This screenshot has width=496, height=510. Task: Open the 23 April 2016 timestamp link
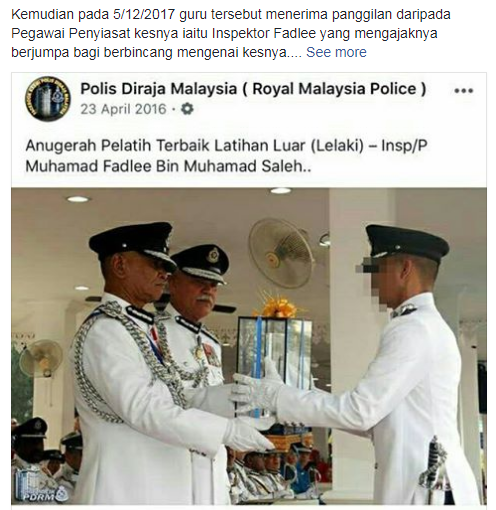(123, 109)
